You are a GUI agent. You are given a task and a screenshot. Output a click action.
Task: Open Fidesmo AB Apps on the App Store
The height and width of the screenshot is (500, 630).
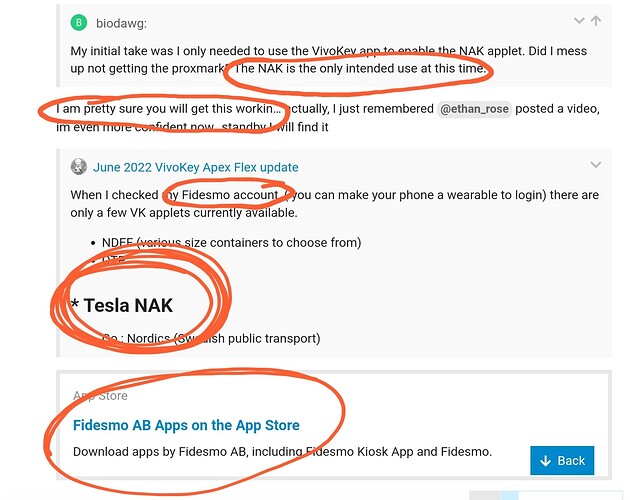point(186,425)
